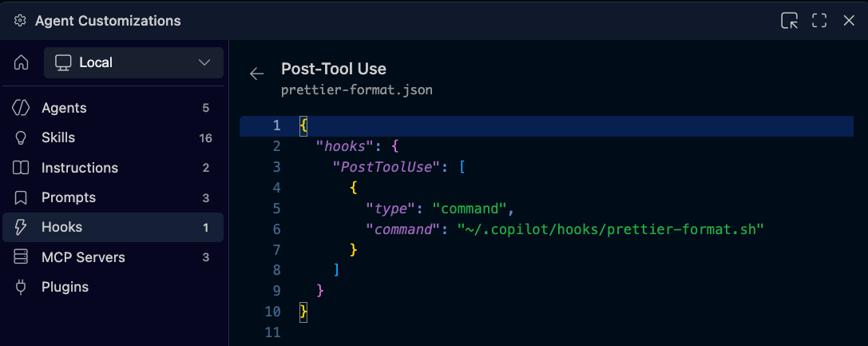Toggle full screen with corner-brackets icon
The width and height of the screenshot is (868, 346).
tap(819, 21)
